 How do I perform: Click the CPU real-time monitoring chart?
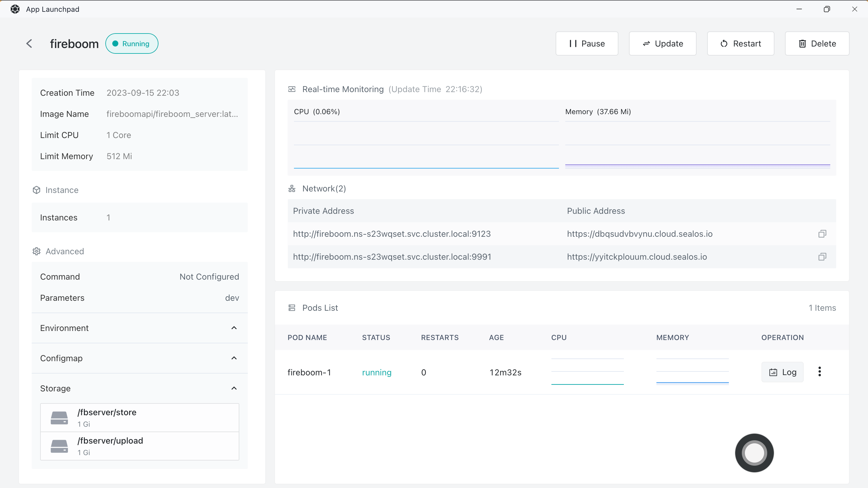pos(426,145)
